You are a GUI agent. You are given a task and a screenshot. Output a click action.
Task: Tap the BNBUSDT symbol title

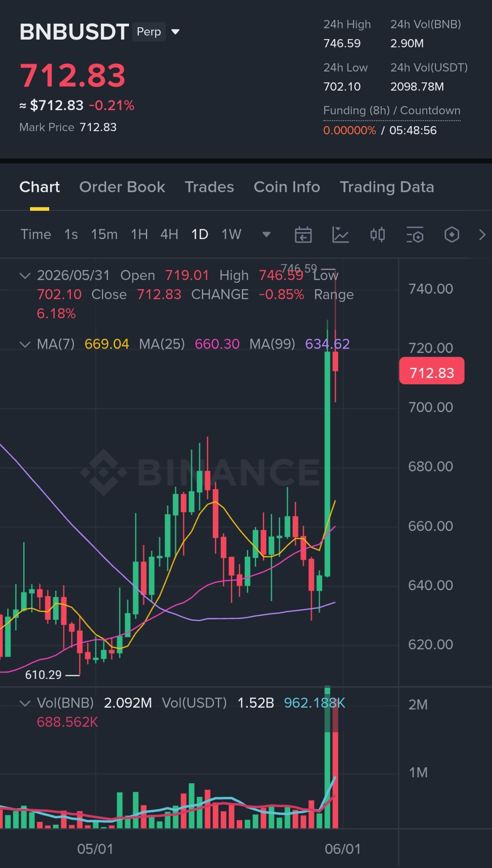point(74,32)
